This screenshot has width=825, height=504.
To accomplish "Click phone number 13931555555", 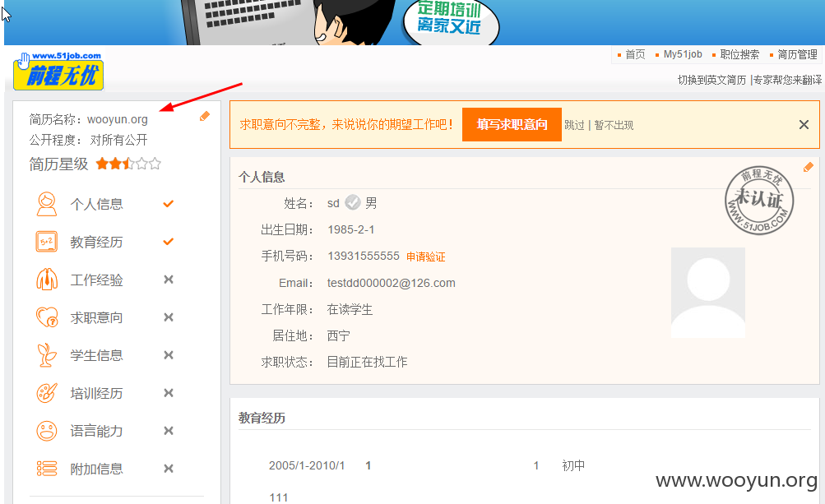I will pos(364,257).
